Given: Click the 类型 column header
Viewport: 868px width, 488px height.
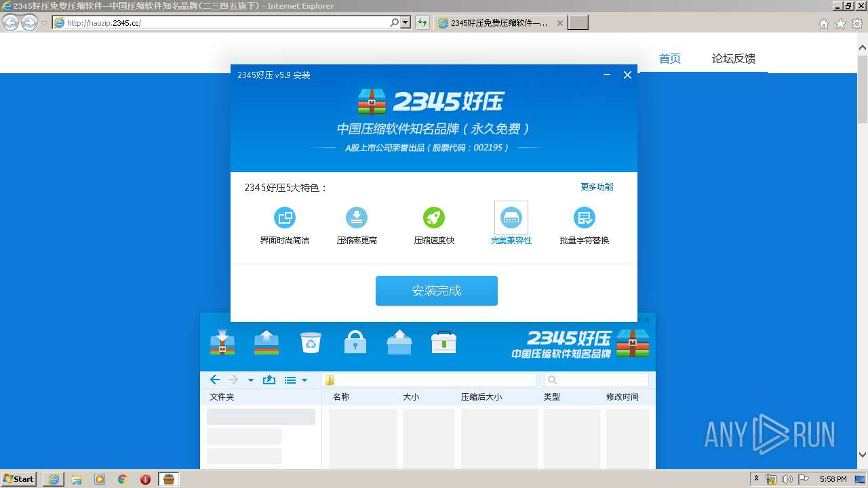Looking at the screenshot, I should pos(552,397).
